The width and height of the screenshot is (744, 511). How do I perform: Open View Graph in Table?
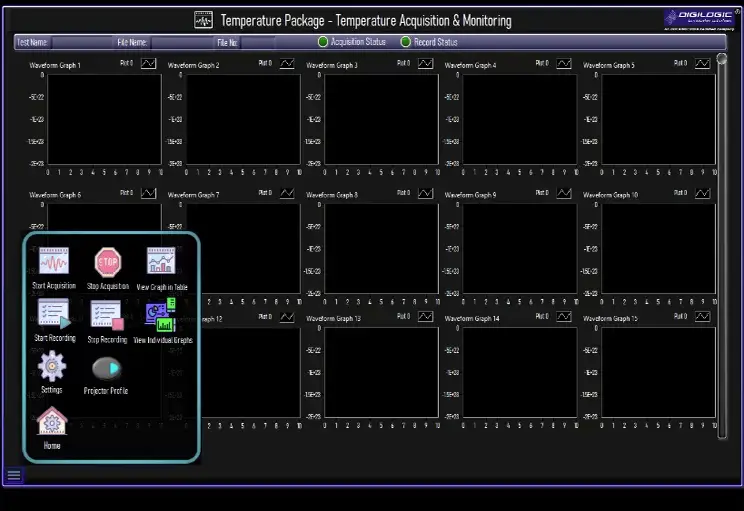[161, 262]
